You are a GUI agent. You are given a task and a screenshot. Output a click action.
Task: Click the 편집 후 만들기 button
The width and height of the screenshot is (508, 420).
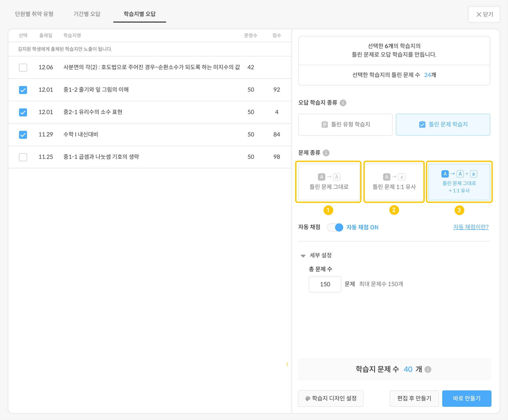pyautogui.click(x=414, y=398)
